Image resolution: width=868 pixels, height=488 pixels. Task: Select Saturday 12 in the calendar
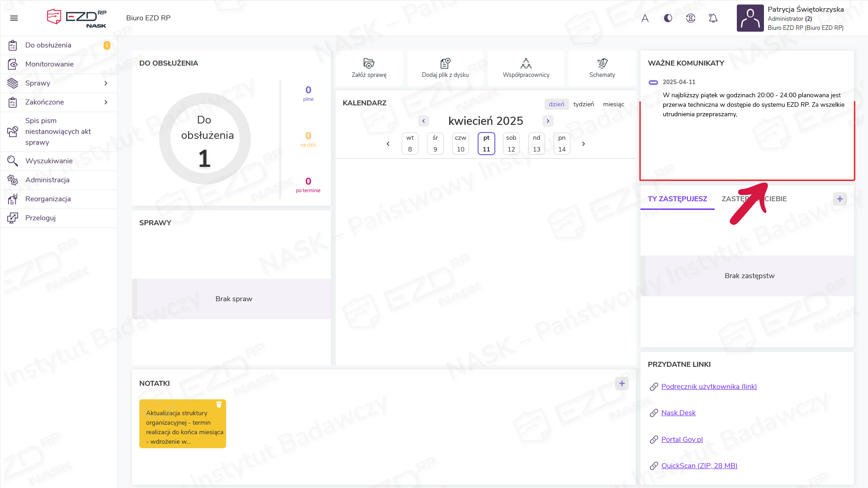tap(511, 143)
